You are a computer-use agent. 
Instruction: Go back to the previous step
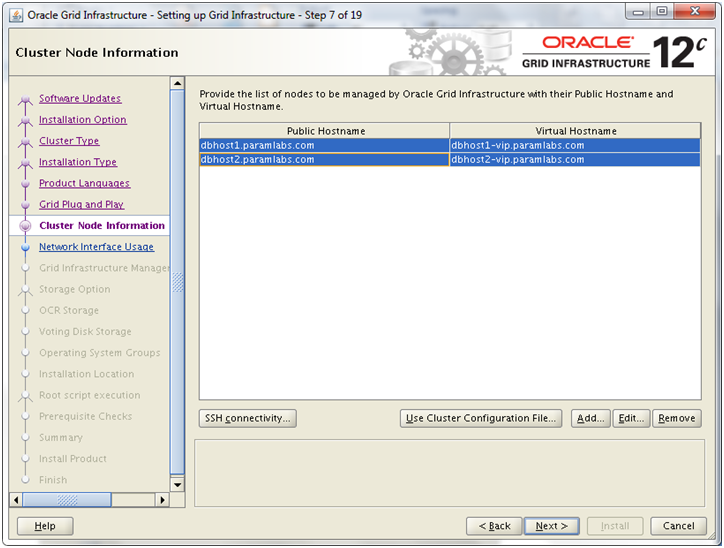[x=494, y=526]
